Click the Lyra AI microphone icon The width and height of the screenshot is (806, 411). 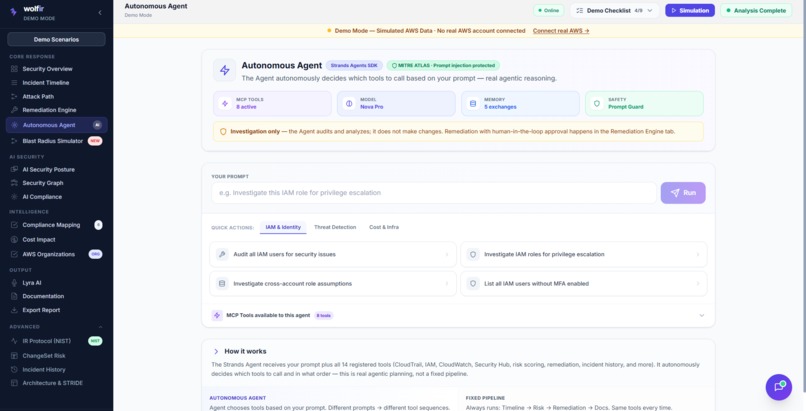(14, 283)
